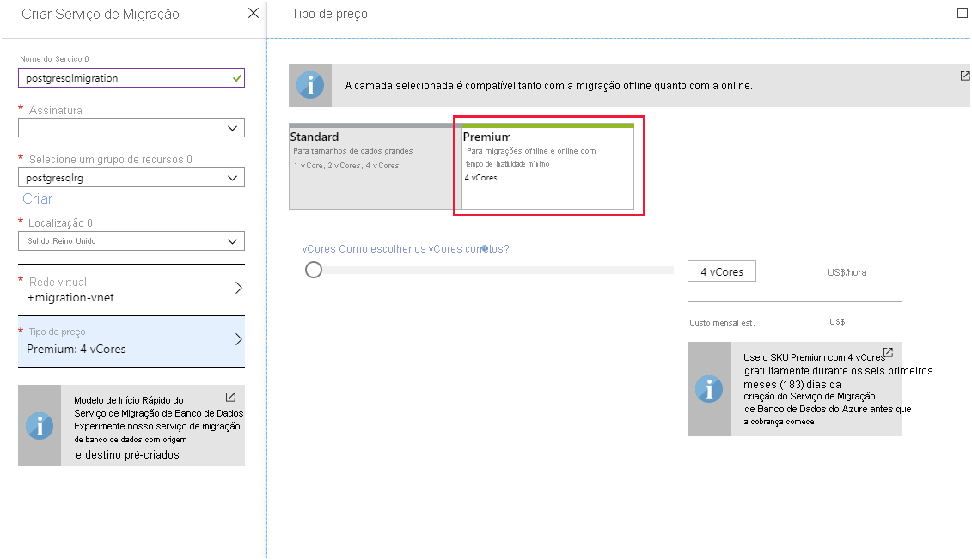Click the info icon beside the Premium free-usage note
The width and height of the screenshot is (972, 560).
708,388
